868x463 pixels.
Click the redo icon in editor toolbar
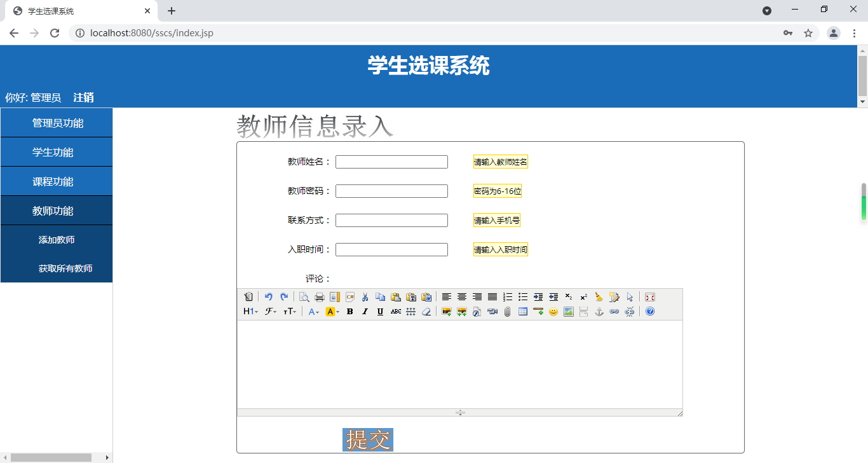tap(284, 297)
